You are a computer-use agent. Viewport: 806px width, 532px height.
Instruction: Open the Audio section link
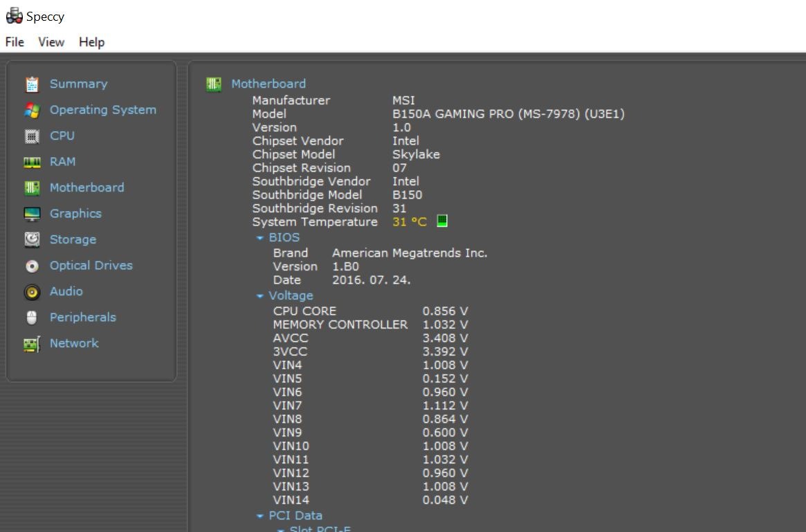(66, 291)
